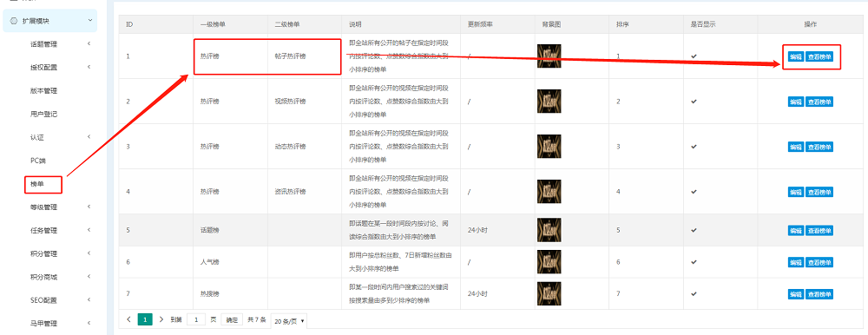
Task: Expand the 话题管理 submenu
Action: coord(89,43)
